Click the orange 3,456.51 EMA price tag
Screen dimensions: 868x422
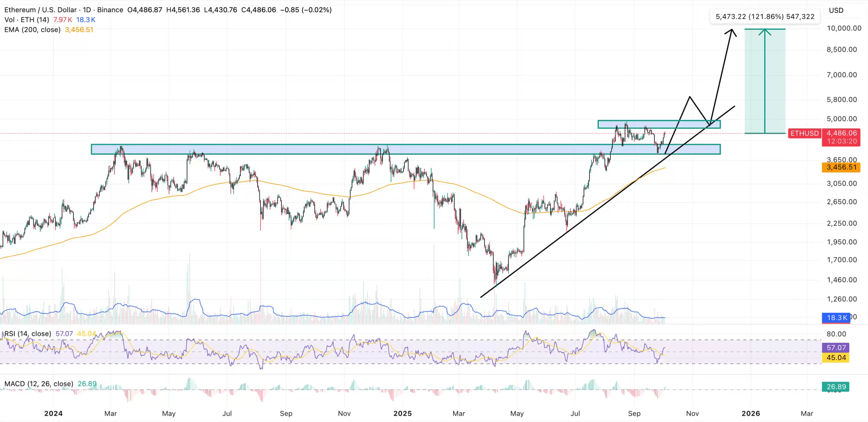pyautogui.click(x=841, y=167)
